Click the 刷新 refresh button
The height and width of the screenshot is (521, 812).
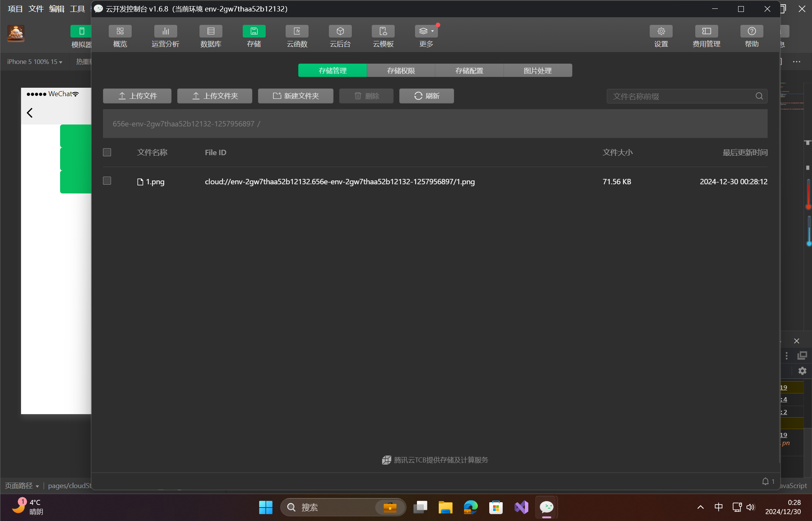[x=426, y=96]
